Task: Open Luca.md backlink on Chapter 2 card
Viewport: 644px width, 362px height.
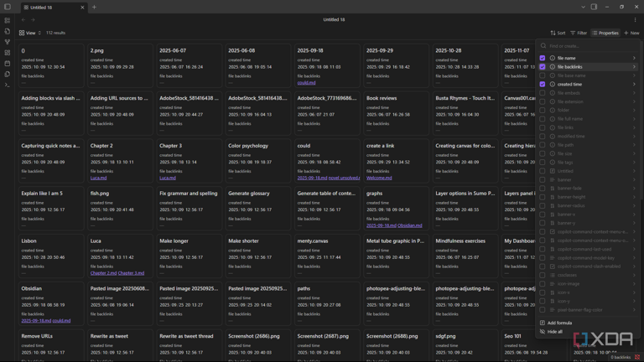Action: (99, 178)
